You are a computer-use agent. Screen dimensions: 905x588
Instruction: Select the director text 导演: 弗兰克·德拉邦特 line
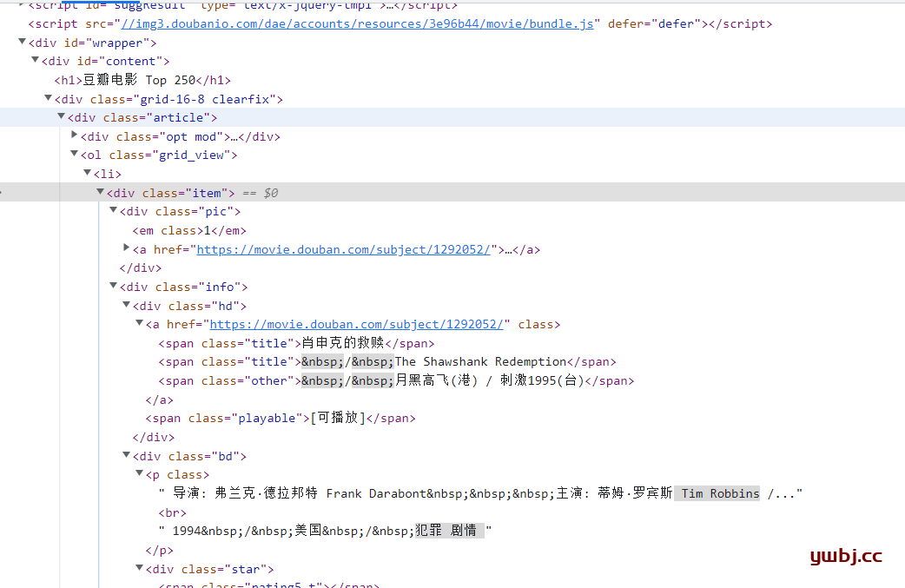coord(480,493)
